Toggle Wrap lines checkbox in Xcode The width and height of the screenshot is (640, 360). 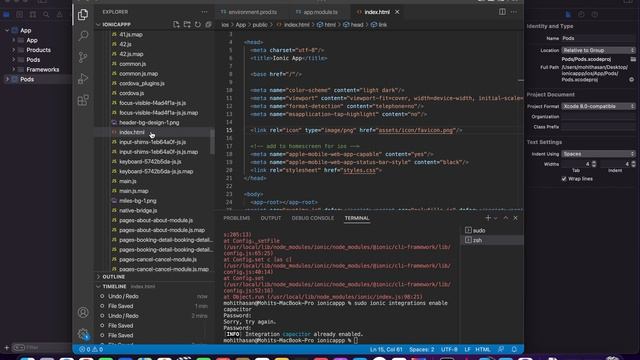click(x=564, y=179)
